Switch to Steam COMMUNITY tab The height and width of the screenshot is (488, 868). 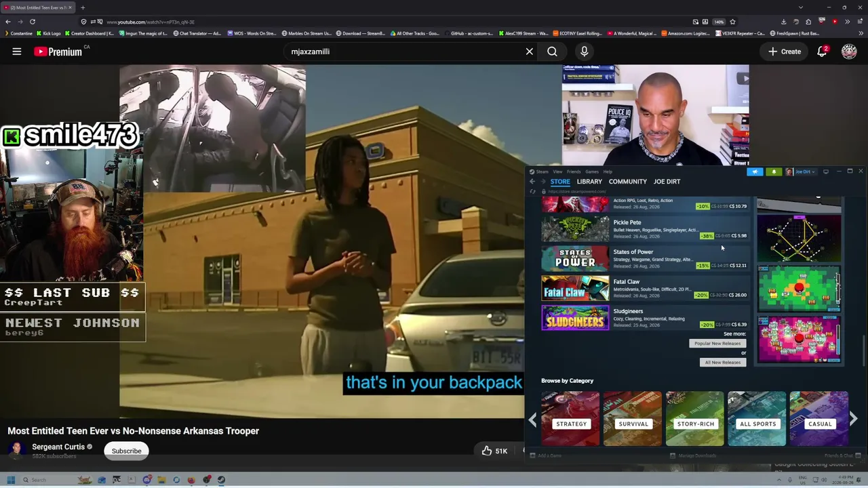click(x=628, y=182)
